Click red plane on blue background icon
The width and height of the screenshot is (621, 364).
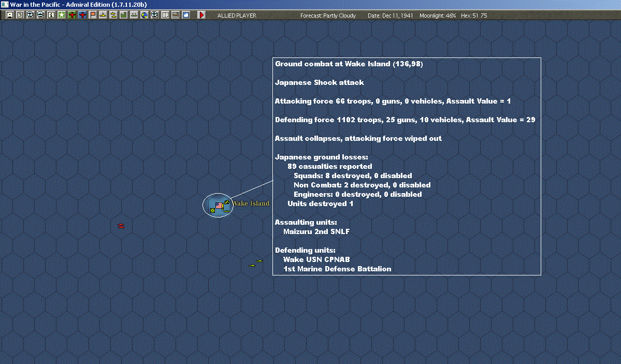tap(82, 15)
